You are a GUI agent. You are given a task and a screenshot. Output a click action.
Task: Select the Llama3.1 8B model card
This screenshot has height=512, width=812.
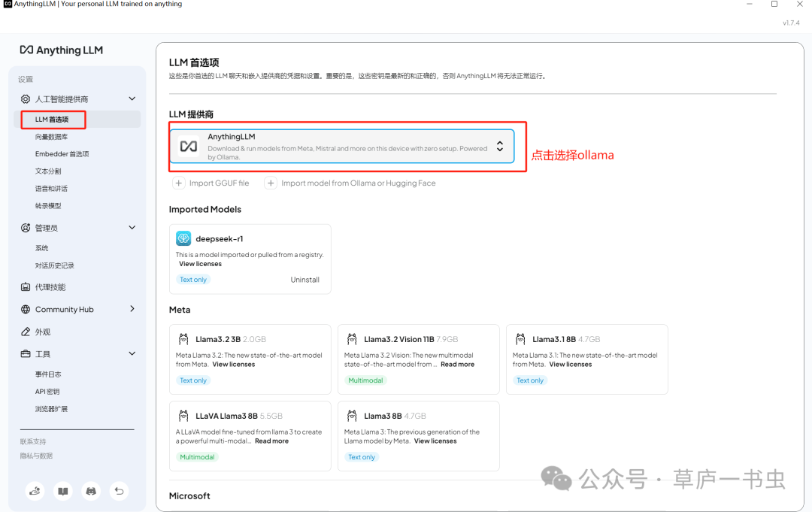586,359
